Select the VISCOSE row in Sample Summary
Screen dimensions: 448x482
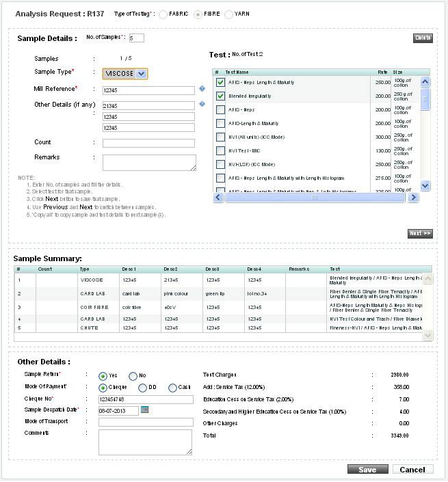(218, 280)
